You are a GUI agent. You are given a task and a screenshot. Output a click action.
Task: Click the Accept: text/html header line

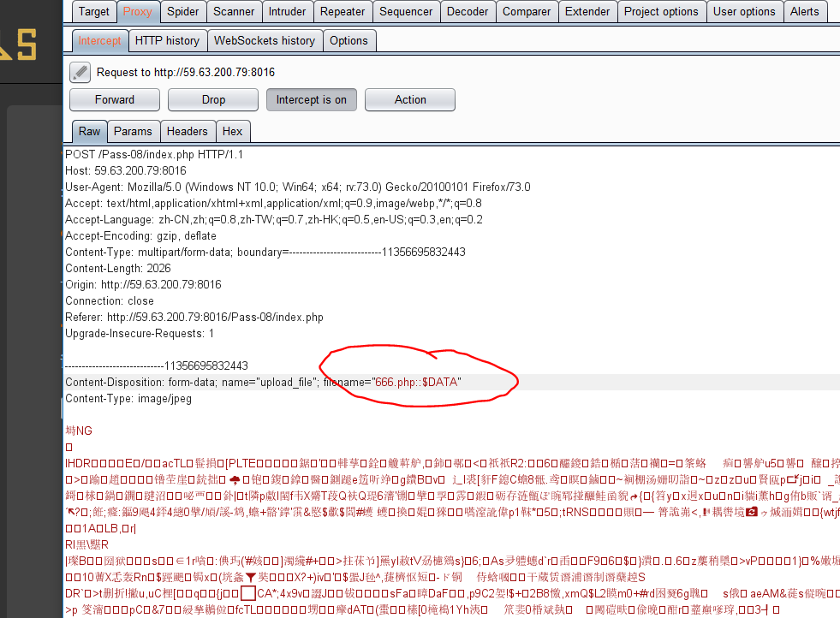[273, 204]
